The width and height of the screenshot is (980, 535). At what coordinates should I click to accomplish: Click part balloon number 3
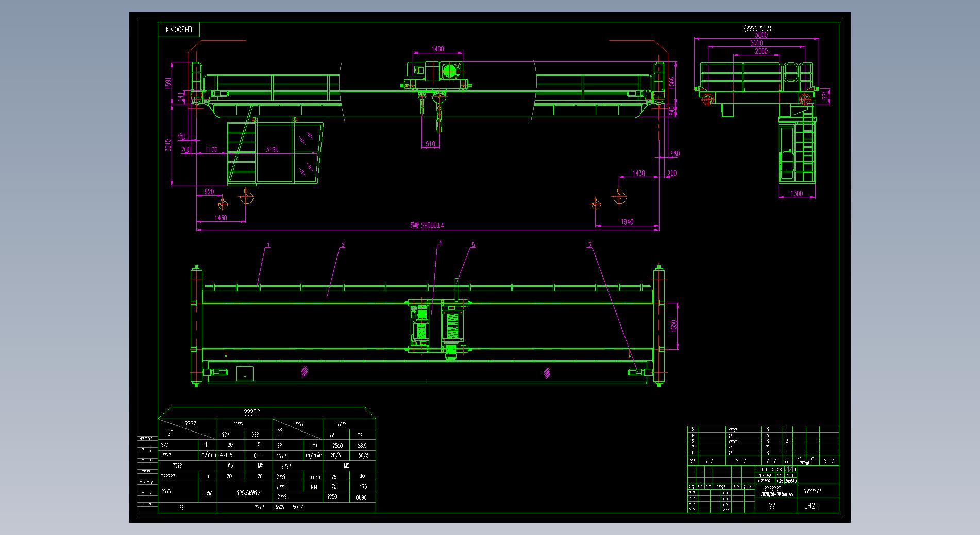590,245
